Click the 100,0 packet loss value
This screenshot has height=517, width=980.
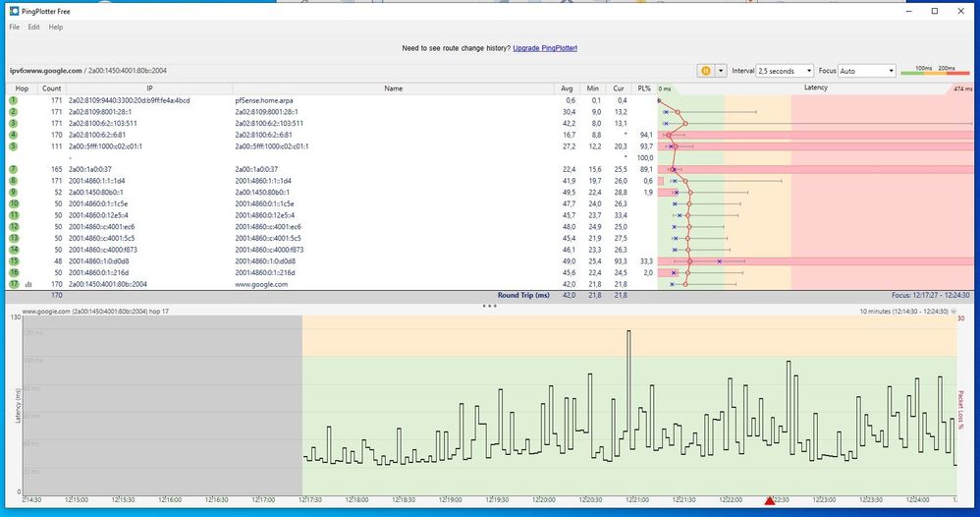point(645,157)
